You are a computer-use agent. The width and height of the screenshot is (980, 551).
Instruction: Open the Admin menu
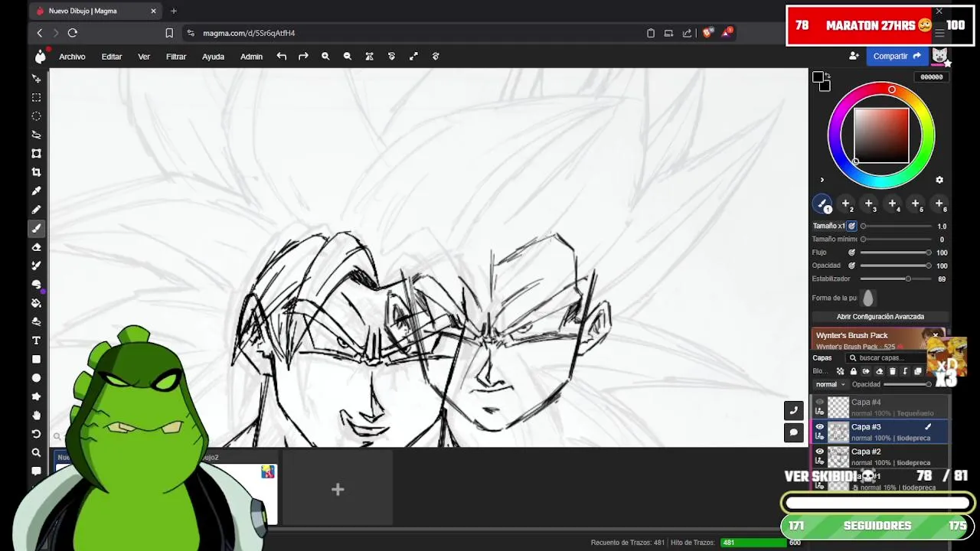click(x=251, y=57)
